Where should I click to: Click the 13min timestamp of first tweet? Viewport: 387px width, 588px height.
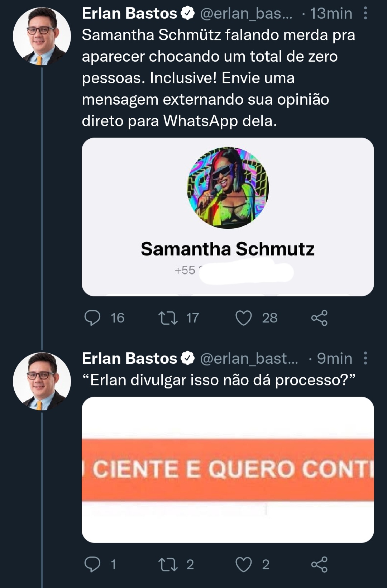pyautogui.click(x=331, y=13)
